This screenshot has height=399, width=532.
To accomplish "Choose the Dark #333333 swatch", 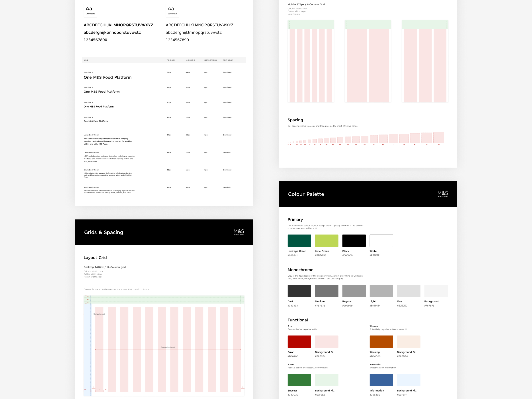I will pyautogui.click(x=299, y=291).
